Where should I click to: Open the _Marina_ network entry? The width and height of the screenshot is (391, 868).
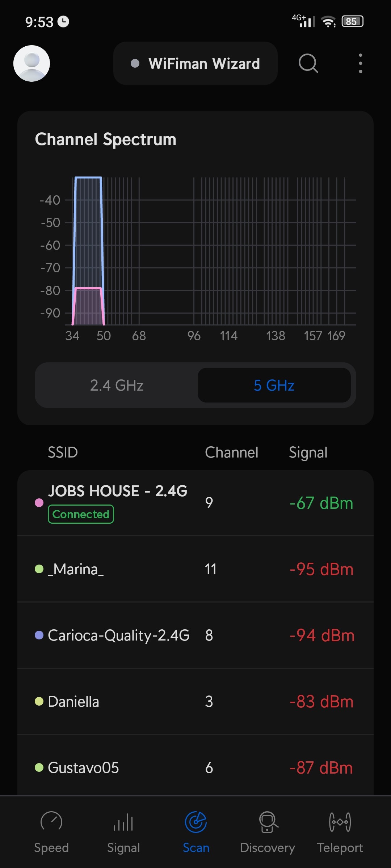(x=195, y=569)
